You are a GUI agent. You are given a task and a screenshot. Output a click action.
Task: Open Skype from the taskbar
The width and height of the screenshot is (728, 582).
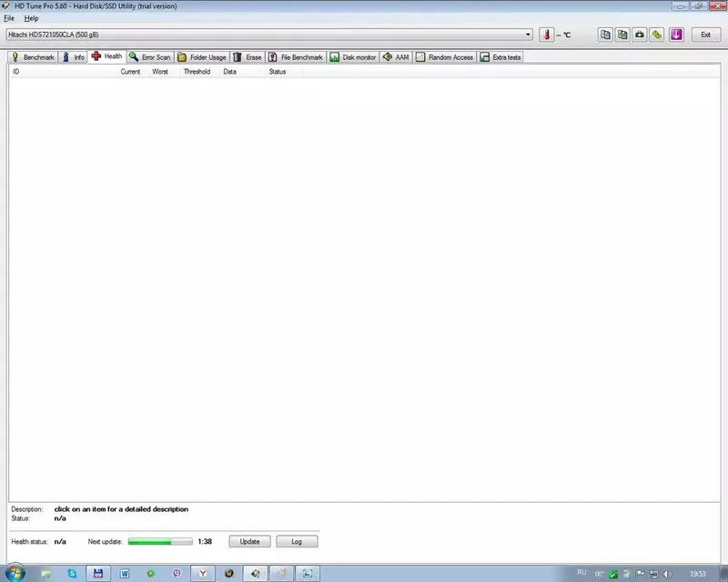click(x=72, y=574)
